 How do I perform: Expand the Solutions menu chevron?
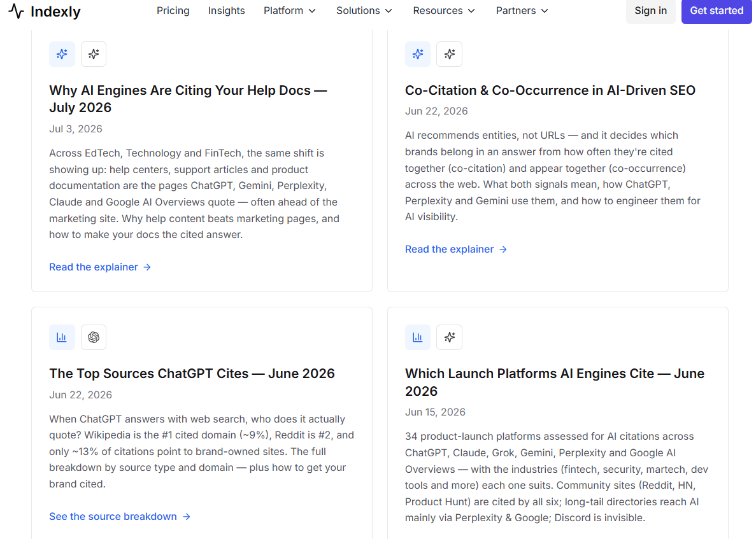coord(389,11)
